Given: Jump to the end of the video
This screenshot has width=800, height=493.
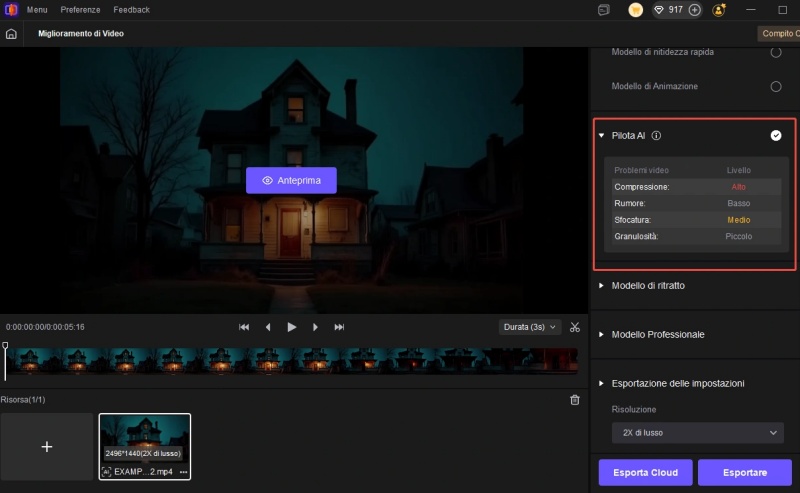Looking at the screenshot, I should pos(339,327).
